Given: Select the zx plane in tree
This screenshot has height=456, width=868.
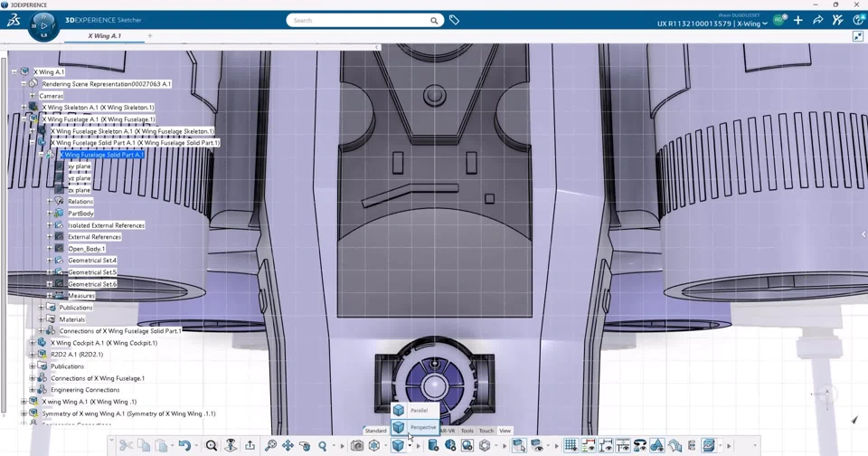Looking at the screenshot, I should click(x=80, y=190).
